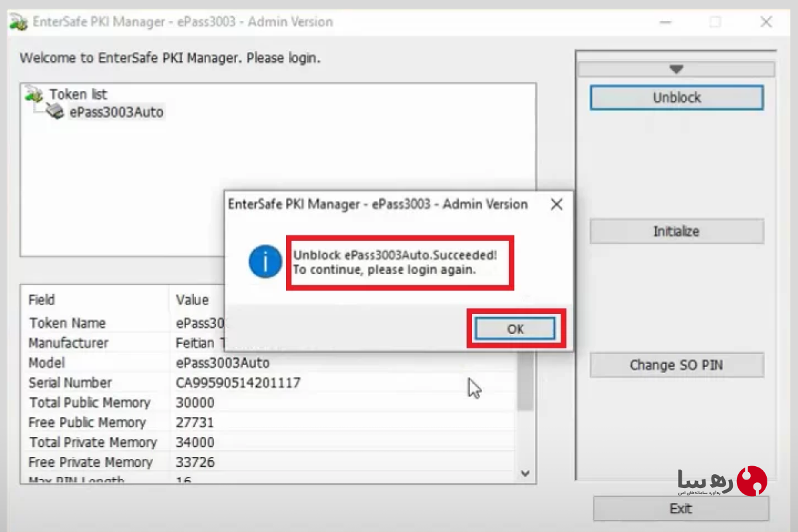The width and height of the screenshot is (798, 532).
Task: Exit the PKI Manager
Action: tap(681, 509)
